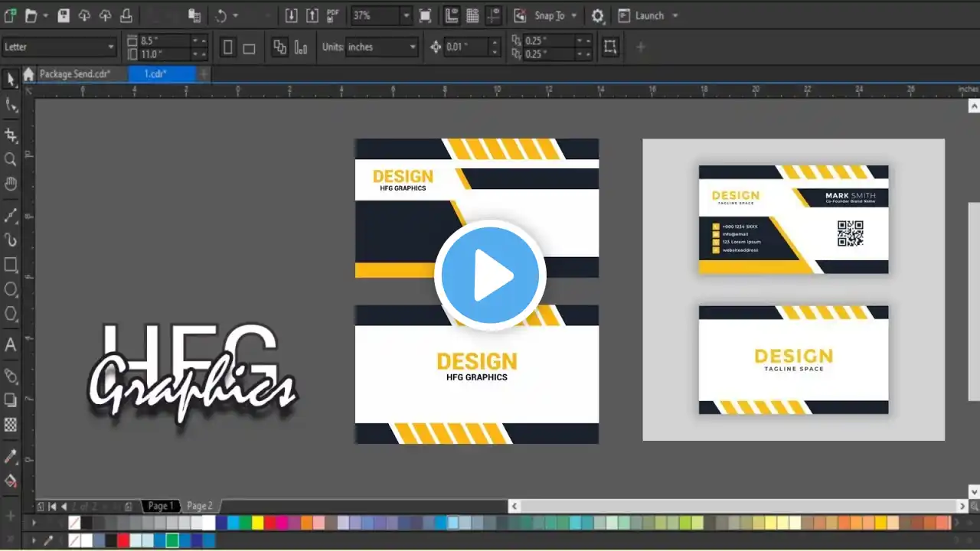
Task: Click the Publish to PDF icon
Action: [333, 15]
